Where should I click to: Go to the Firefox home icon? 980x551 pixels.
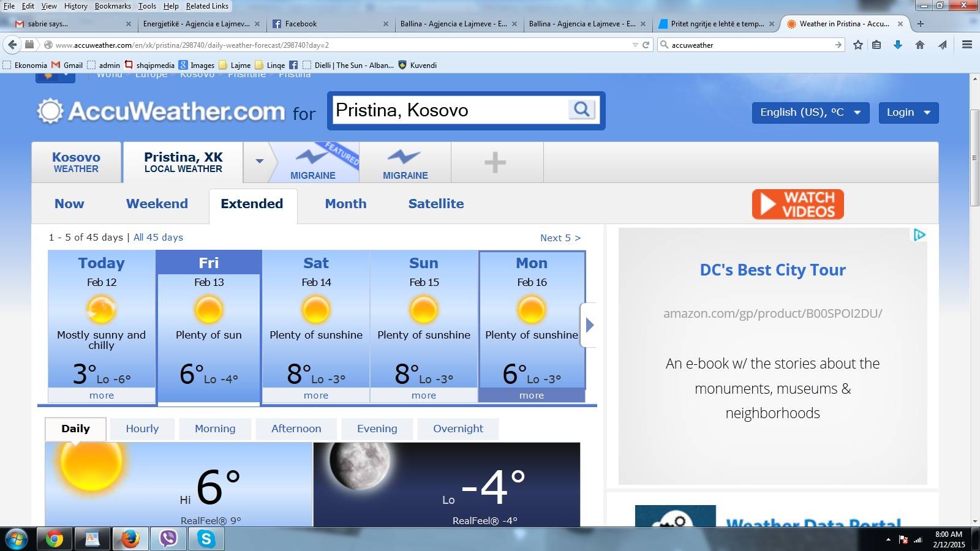click(920, 45)
